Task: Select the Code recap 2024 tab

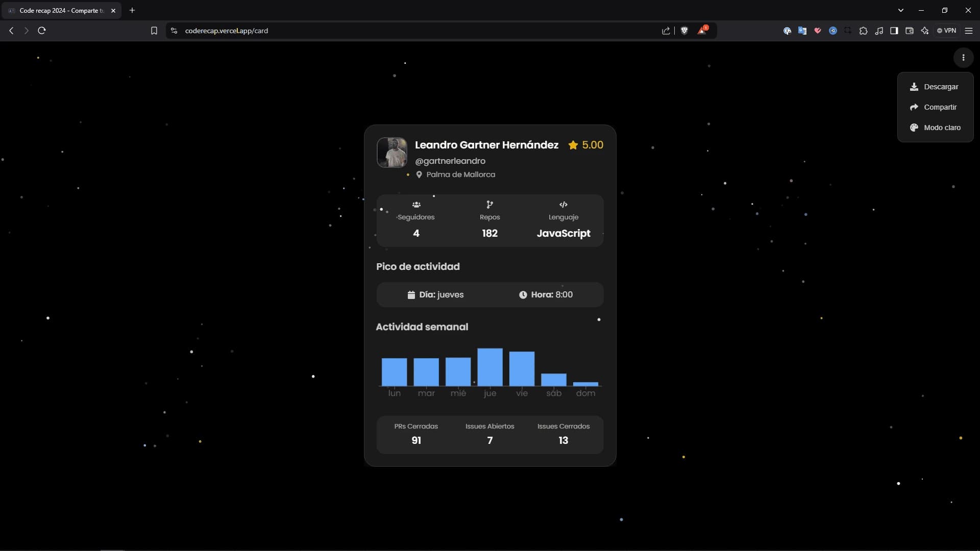Action: point(61,10)
